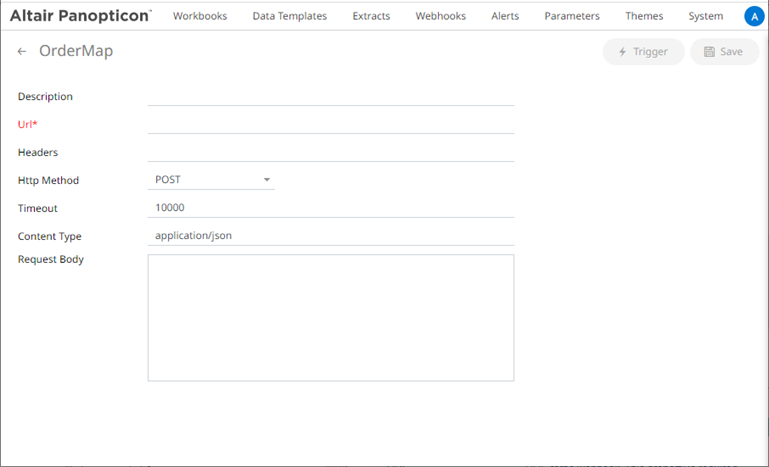769x467 pixels.
Task: Open the Alerts tab
Action: (505, 16)
